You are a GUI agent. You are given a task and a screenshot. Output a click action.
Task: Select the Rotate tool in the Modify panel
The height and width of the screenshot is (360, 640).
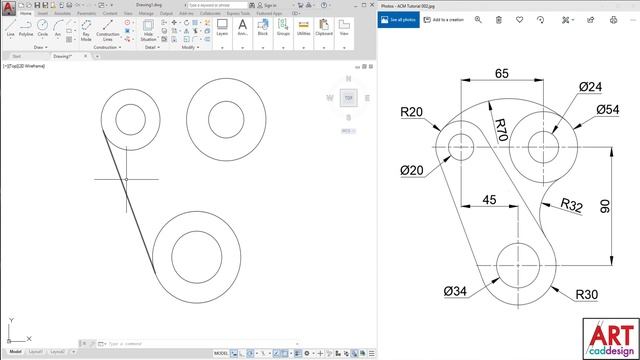point(186,22)
